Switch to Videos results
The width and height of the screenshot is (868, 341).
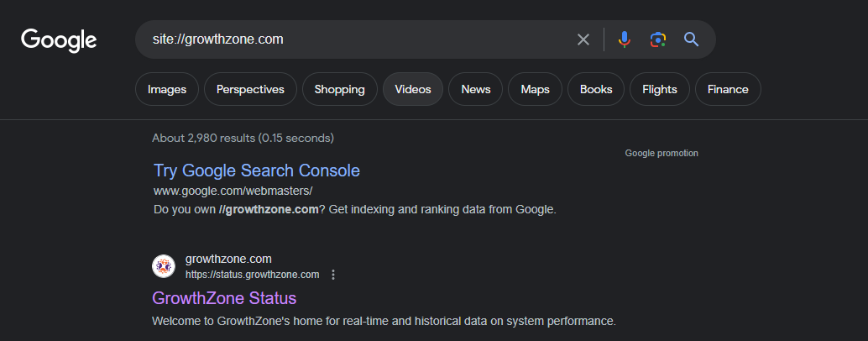(412, 89)
